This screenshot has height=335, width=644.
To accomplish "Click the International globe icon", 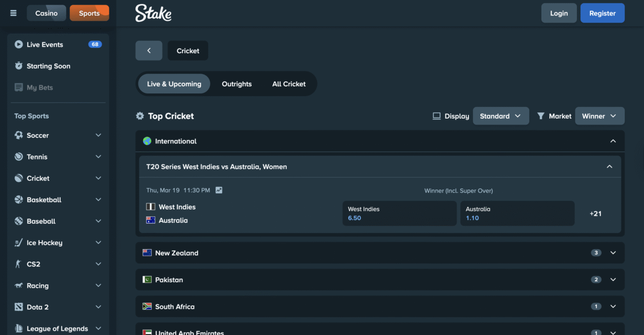I will (147, 141).
